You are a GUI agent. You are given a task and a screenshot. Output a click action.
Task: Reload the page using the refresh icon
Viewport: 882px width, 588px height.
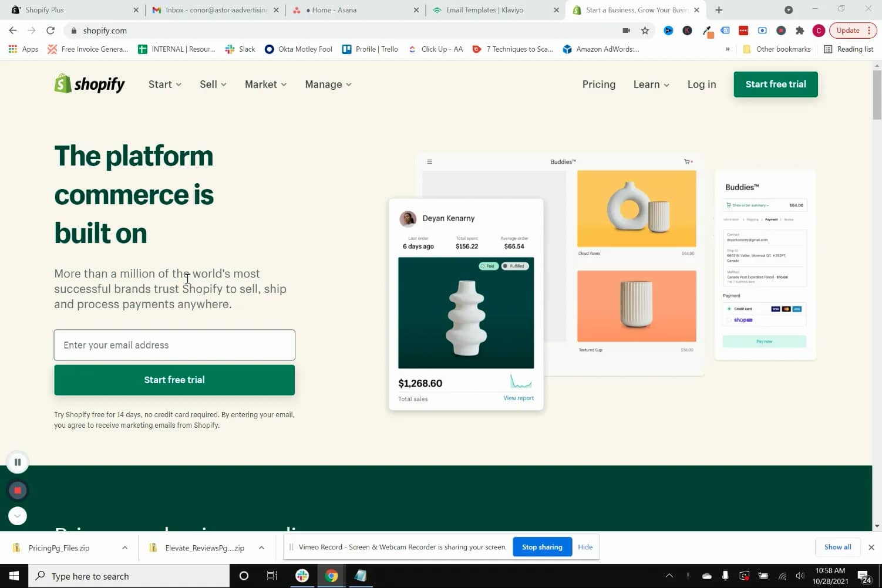(x=51, y=31)
